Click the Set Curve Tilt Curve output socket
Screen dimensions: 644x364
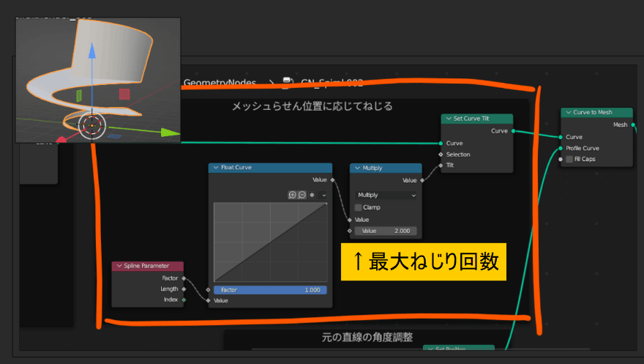pos(514,131)
